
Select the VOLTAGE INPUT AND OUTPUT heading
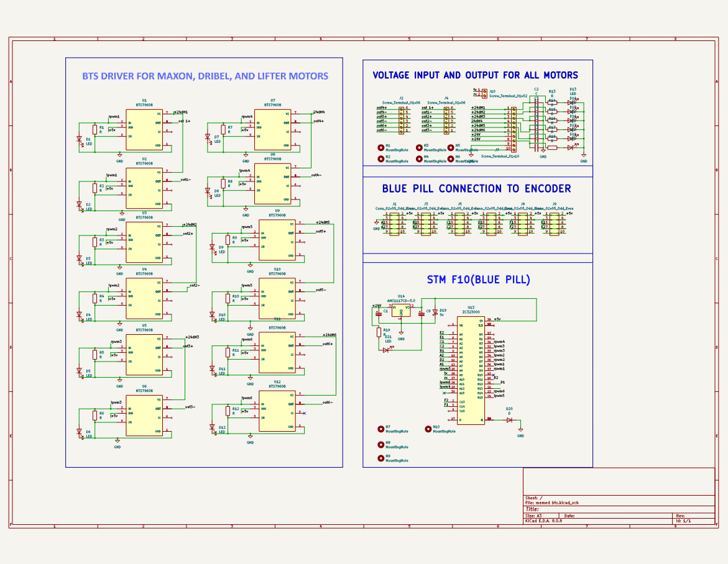coord(475,75)
